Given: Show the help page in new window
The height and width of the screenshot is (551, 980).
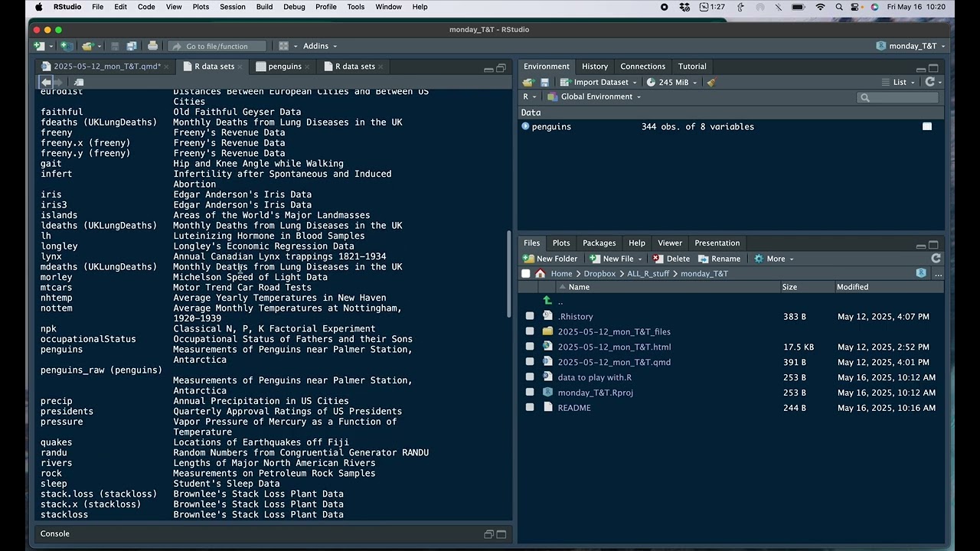Looking at the screenshot, I should pyautogui.click(x=79, y=82).
